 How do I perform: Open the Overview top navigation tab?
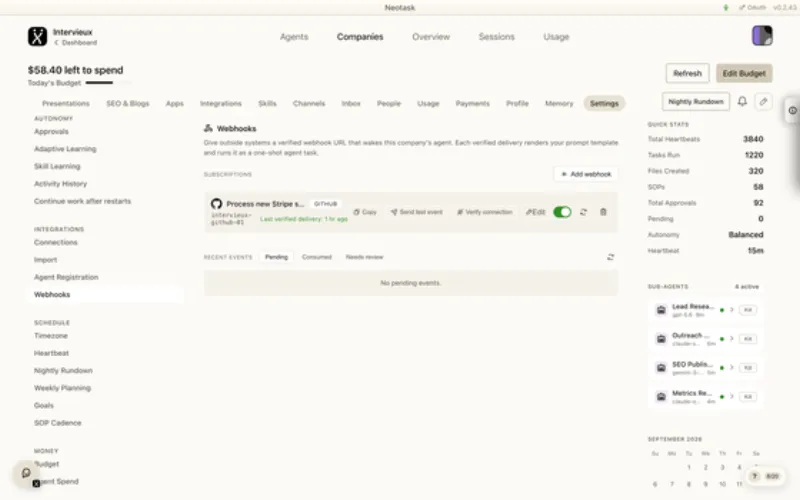click(431, 37)
